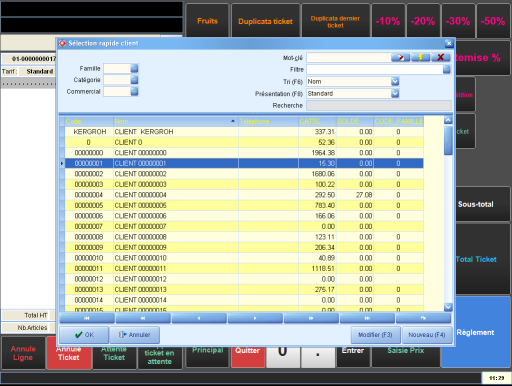
Task: Click Duplicata dernier ticket button
Action: coord(335,22)
